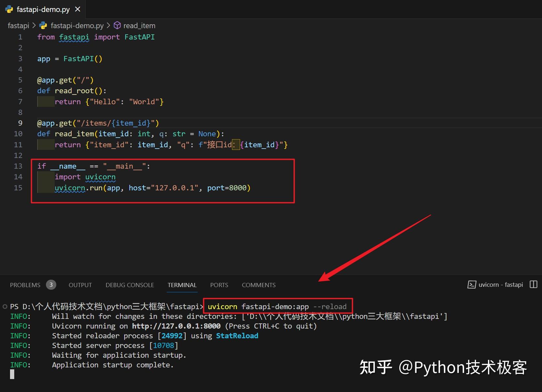
Task: Open the OUTPUT panel
Action: (x=80, y=285)
